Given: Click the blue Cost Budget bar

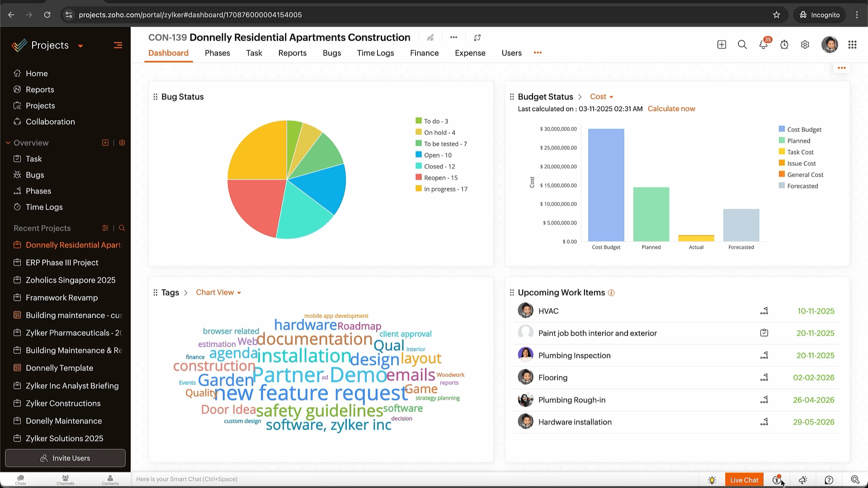Looking at the screenshot, I should (x=606, y=185).
